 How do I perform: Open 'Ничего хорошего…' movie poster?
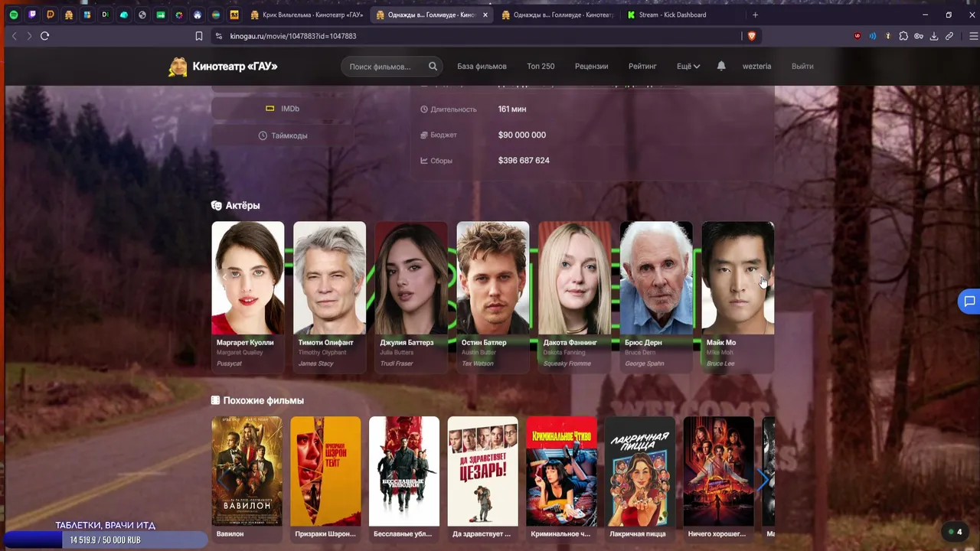pyautogui.click(x=718, y=471)
